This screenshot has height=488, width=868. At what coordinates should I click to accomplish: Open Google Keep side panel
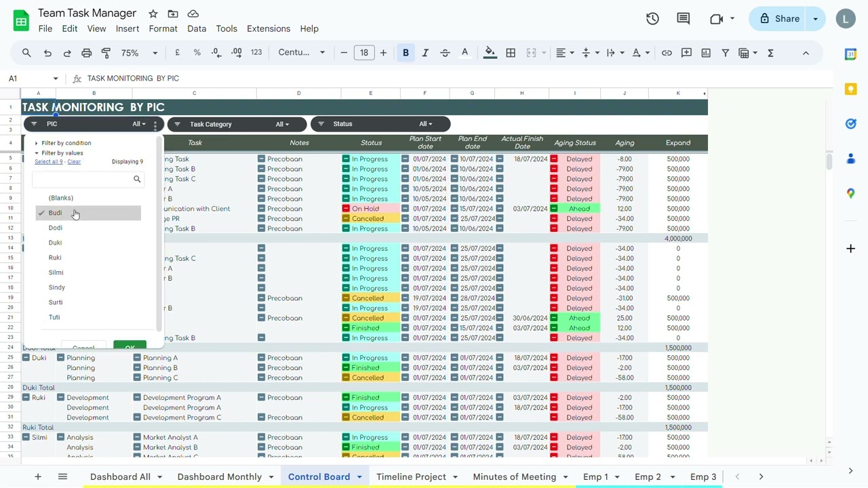850,89
